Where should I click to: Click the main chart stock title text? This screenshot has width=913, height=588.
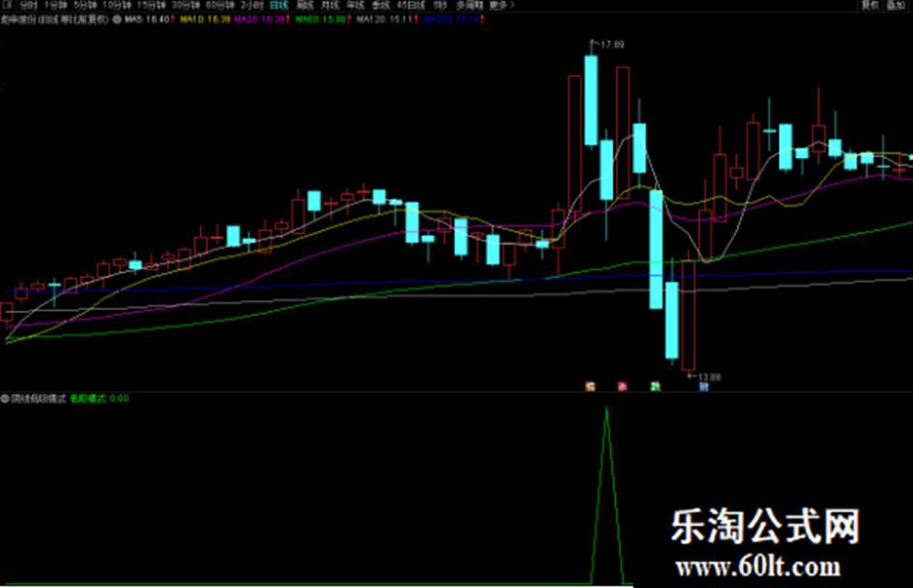tap(55, 19)
